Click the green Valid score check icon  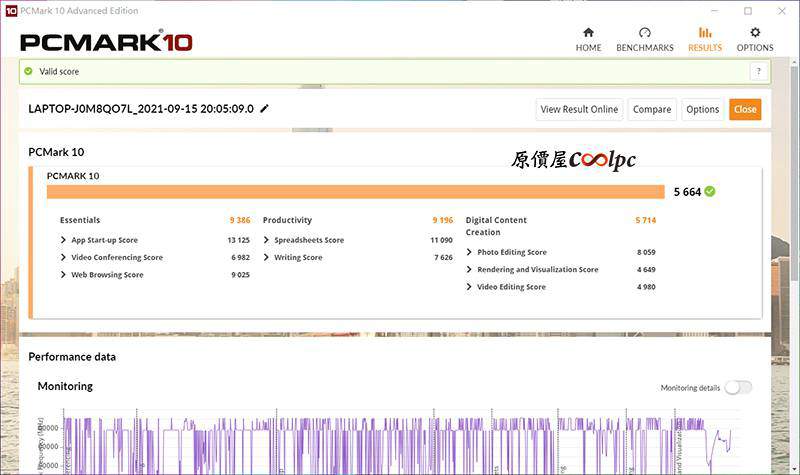[x=29, y=71]
